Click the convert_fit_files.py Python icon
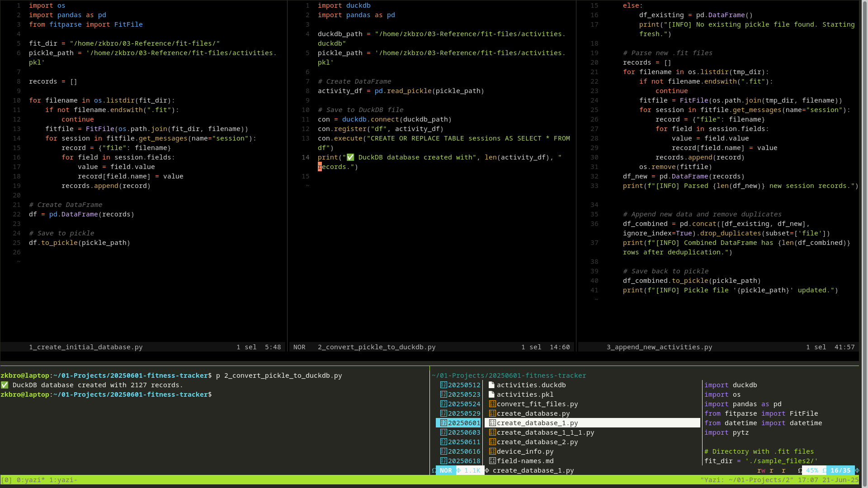The height and width of the screenshot is (488, 868). 492,404
